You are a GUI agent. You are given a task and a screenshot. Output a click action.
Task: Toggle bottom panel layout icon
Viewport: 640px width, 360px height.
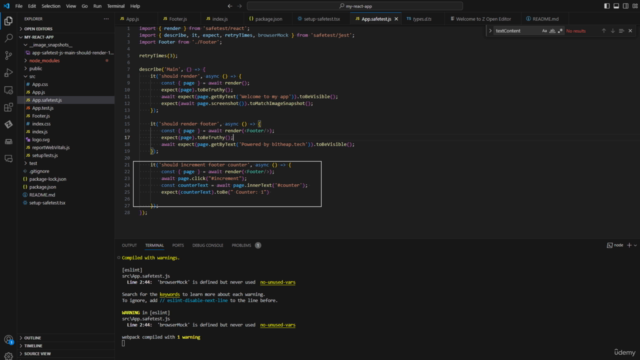616,6
